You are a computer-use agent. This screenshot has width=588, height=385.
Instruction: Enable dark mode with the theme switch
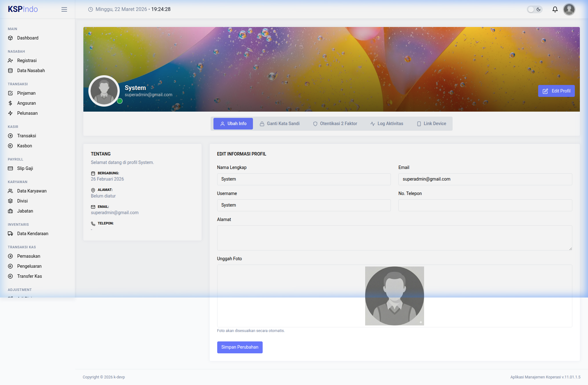(x=534, y=9)
